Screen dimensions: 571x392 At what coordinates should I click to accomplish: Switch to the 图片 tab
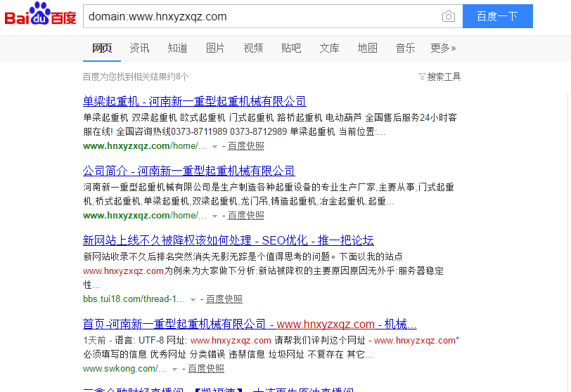tap(215, 48)
